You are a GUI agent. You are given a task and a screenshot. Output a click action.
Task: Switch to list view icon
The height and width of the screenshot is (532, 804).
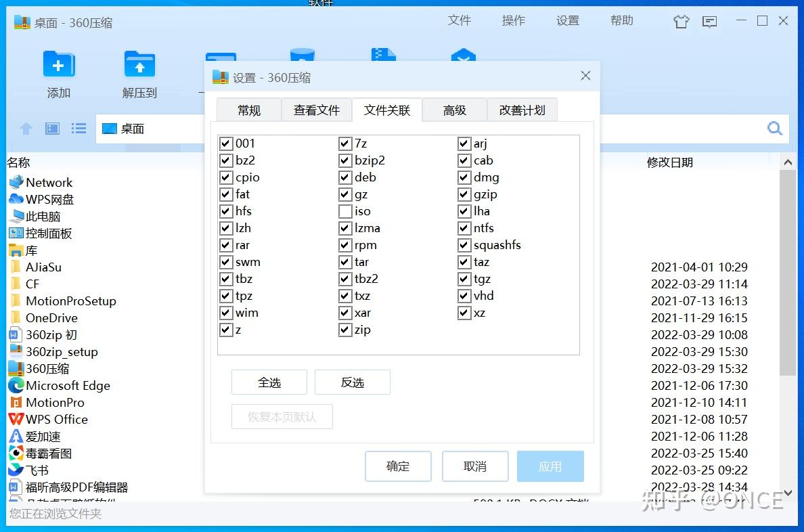click(79, 128)
